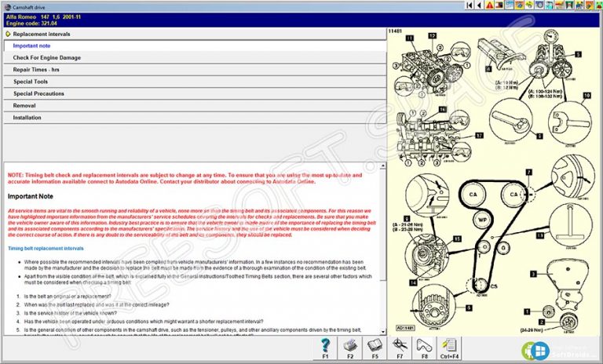Go back using the single left arrow icon

(x=479, y=5)
